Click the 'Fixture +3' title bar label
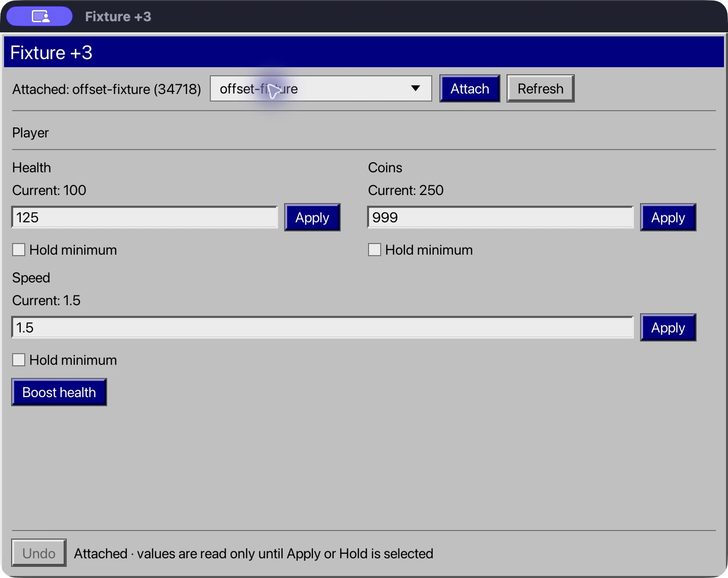 pos(118,17)
